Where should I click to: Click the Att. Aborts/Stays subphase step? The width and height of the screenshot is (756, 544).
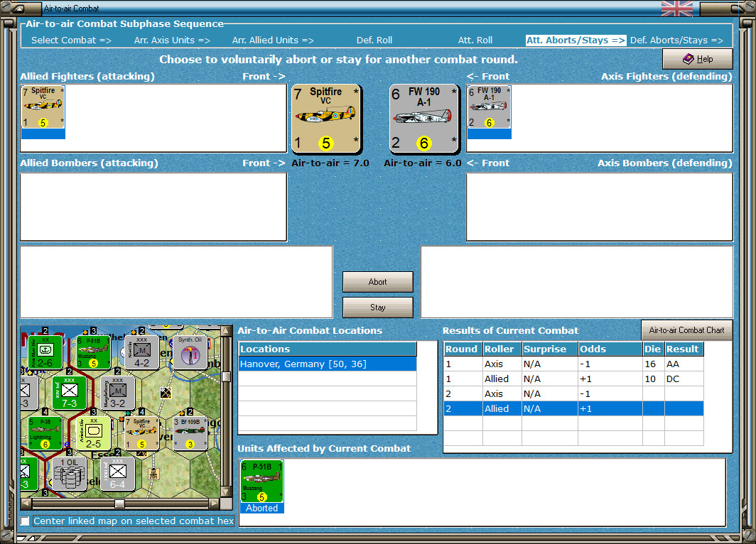tap(576, 40)
